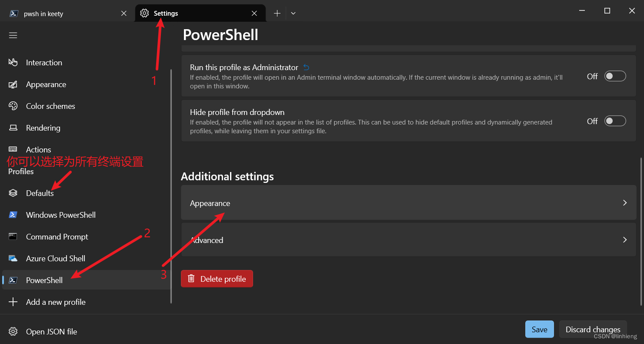Click the Appearance brush icon in sidebar

click(x=13, y=84)
